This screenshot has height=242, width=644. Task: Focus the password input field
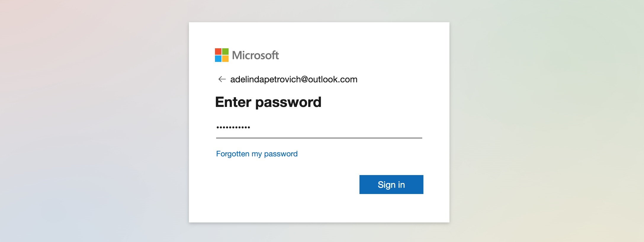pyautogui.click(x=319, y=128)
